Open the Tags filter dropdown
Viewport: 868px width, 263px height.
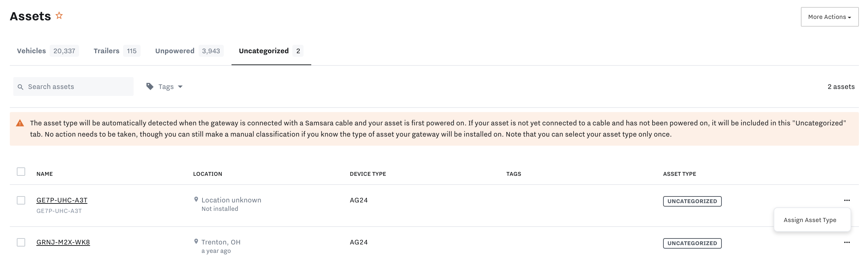click(x=170, y=86)
